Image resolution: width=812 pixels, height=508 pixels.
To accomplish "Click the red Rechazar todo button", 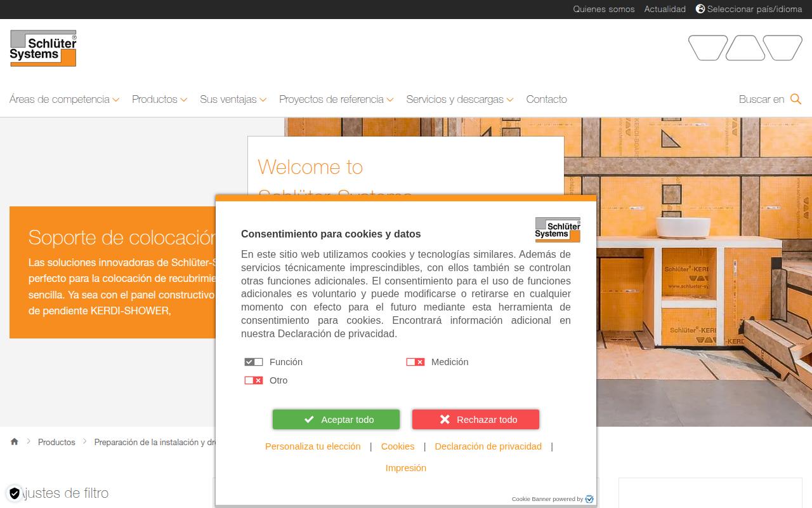I will (476, 419).
